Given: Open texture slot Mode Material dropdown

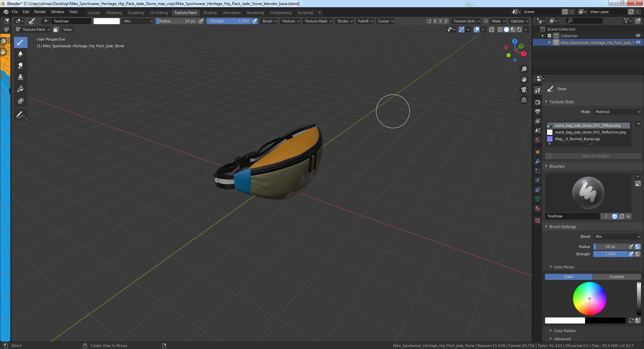Looking at the screenshot, I should (x=617, y=112).
